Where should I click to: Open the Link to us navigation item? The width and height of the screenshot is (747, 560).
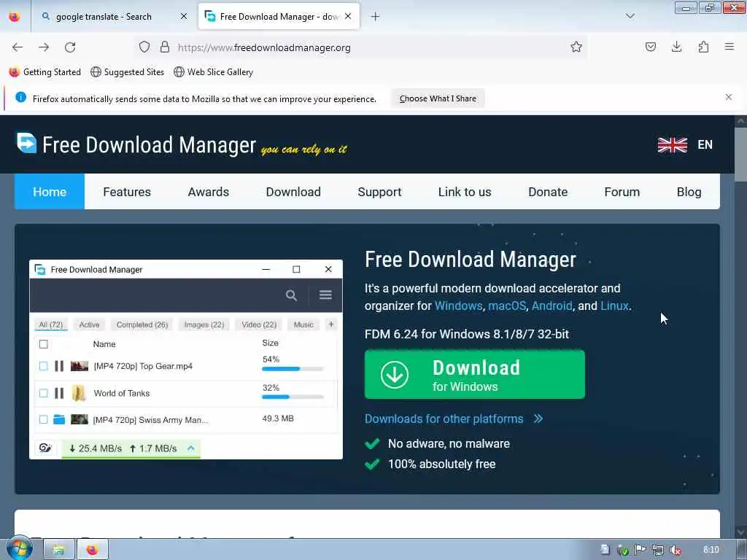tap(465, 192)
